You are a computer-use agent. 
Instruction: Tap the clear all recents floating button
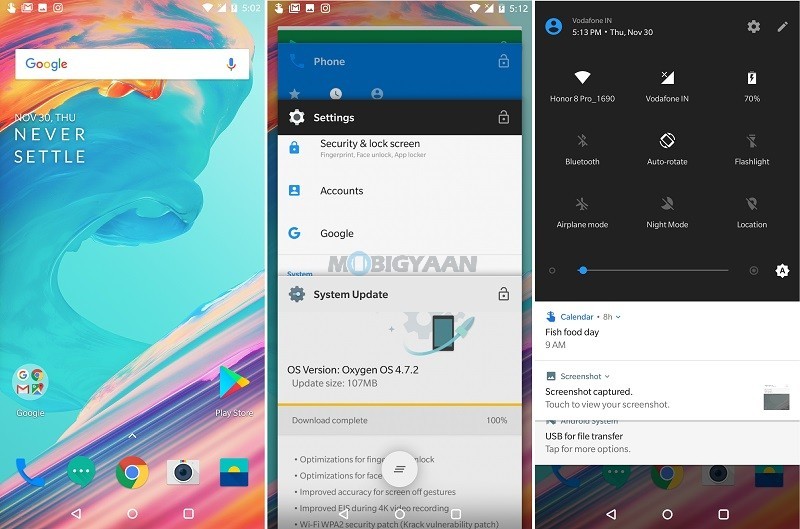pos(399,469)
